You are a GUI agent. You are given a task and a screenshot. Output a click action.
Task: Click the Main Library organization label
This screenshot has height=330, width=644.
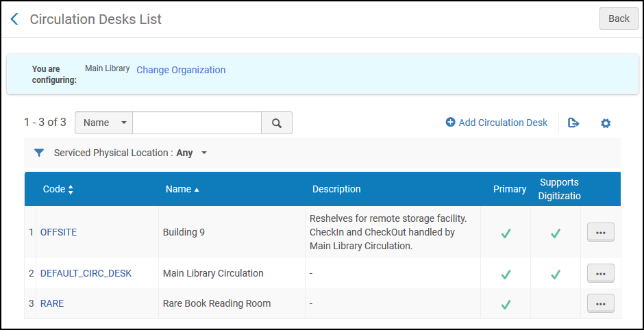pyautogui.click(x=107, y=68)
